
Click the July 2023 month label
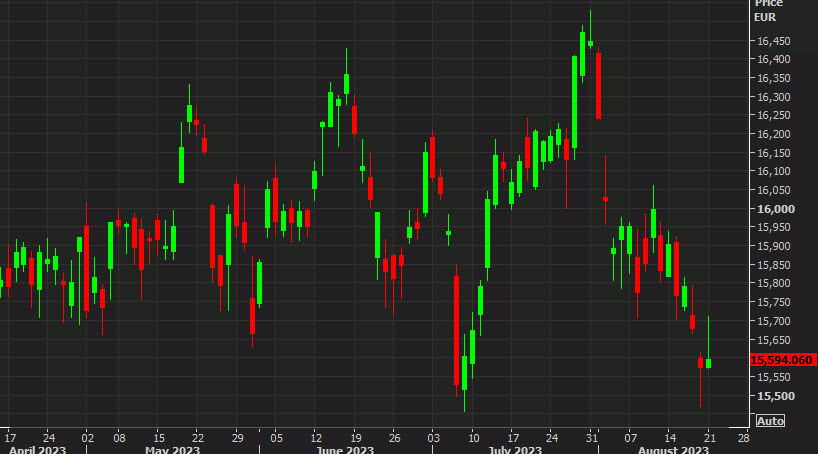click(x=515, y=449)
